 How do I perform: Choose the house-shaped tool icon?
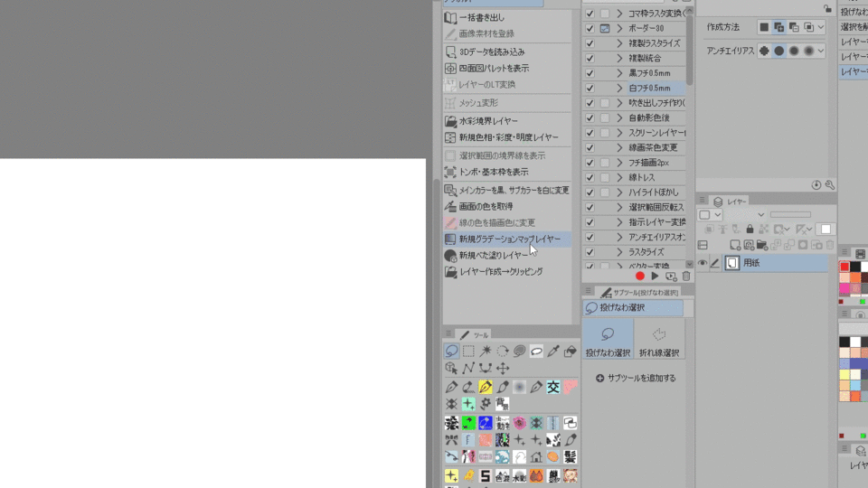[x=536, y=456]
